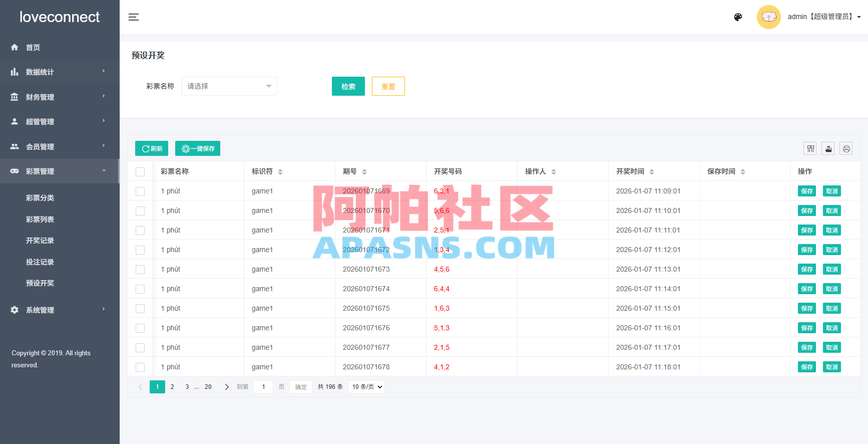
Task: Click the person icon for 超管管理
Action: pos(15,121)
